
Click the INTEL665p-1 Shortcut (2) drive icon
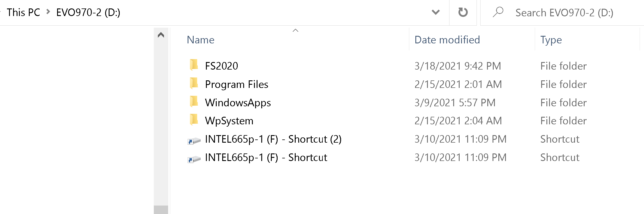(x=194, y=141)
